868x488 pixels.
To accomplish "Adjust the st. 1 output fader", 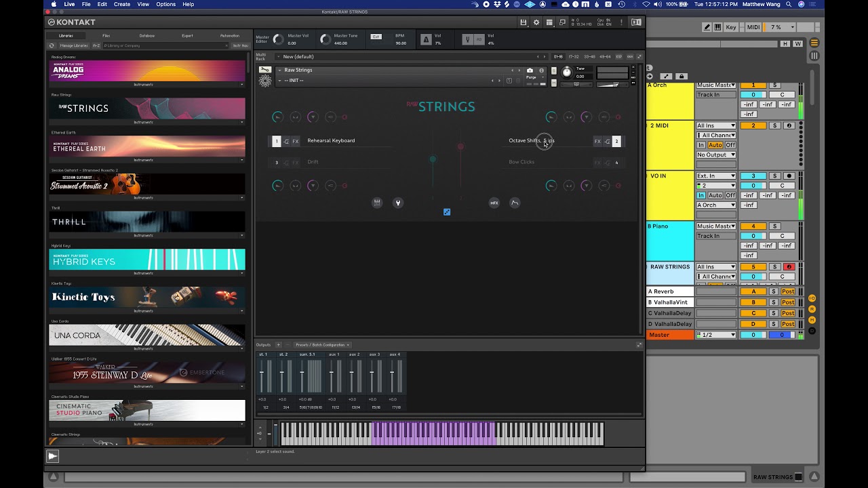I will coord(262,373).
